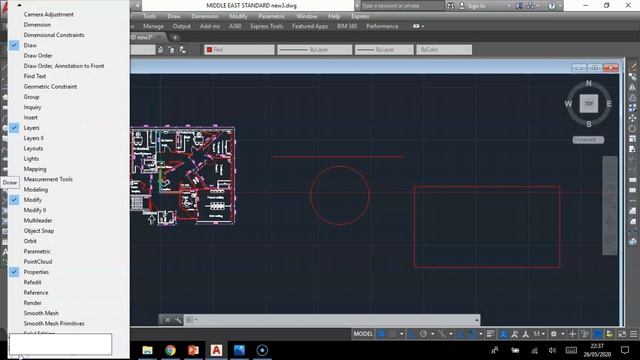Screen dimensions: 640x360
Task: Click the keyword search input field
Action: [402, 6]
